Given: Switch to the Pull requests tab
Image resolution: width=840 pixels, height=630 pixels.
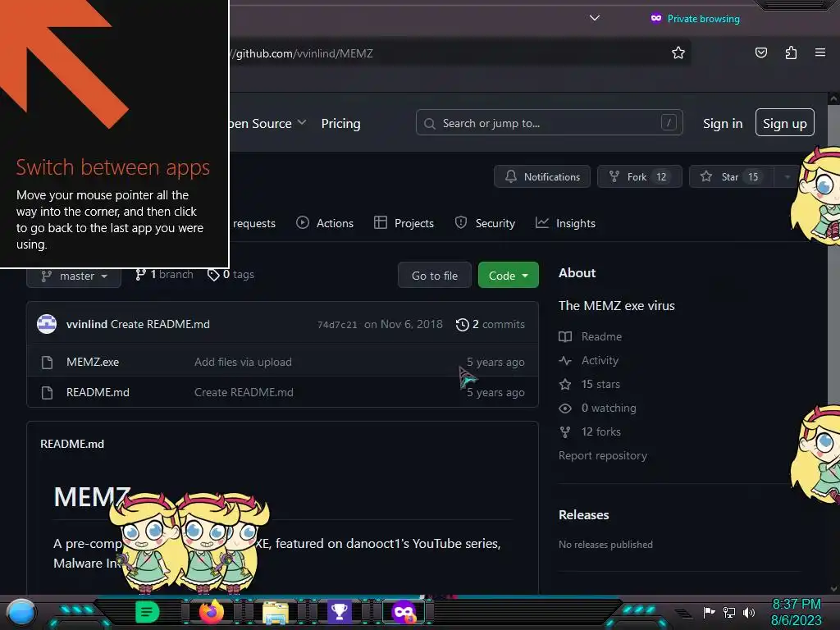Looking at the screenshot, I should [x=253, y=223].
